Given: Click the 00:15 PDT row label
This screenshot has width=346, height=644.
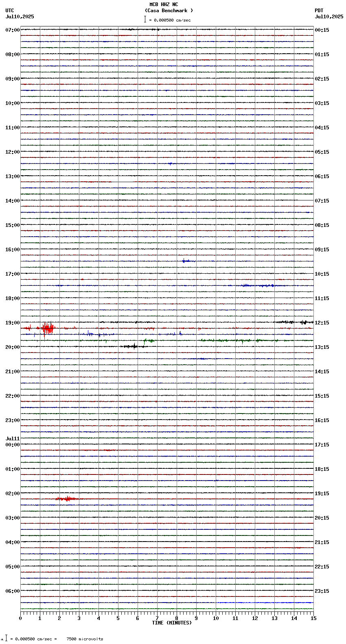Looking at the screenshot, I should (322, 30).
